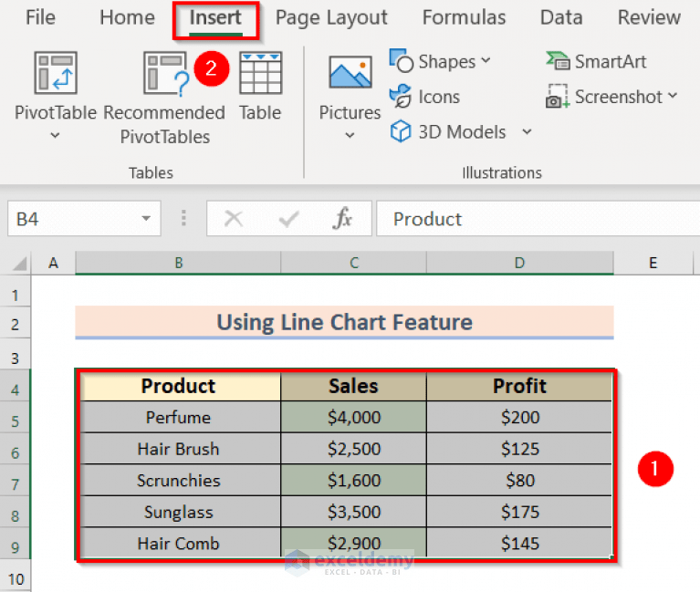Expand the Screenshot dropdown
This screenshot has height=592, width=700.
click(673, 96)
